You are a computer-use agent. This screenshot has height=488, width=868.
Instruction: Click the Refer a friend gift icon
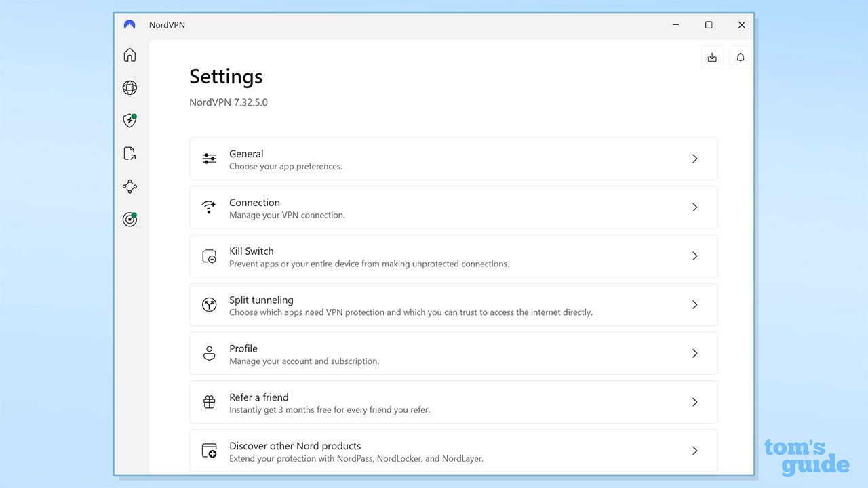[210, 402]
